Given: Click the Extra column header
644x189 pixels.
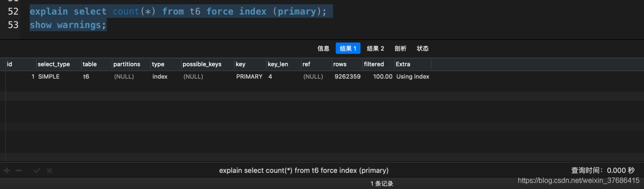Looking at the screenshot, I should pos(403,64).
